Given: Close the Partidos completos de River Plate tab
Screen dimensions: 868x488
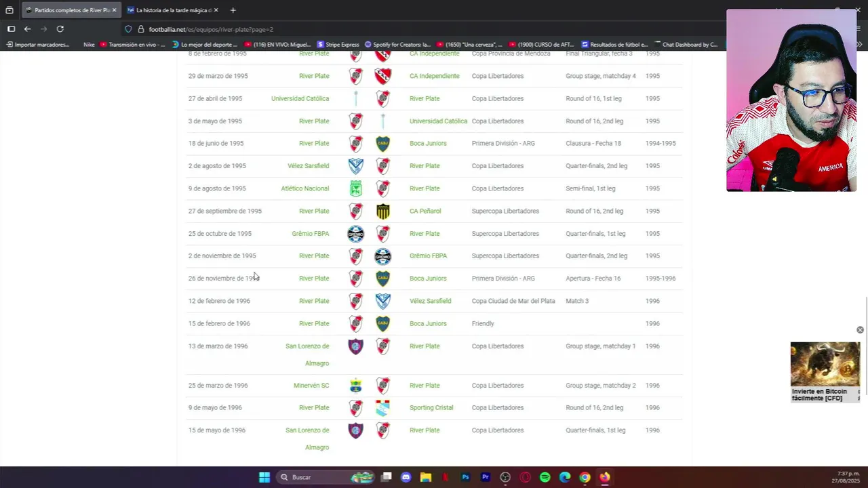Looking at the screenshot, I should coord(114,10).
